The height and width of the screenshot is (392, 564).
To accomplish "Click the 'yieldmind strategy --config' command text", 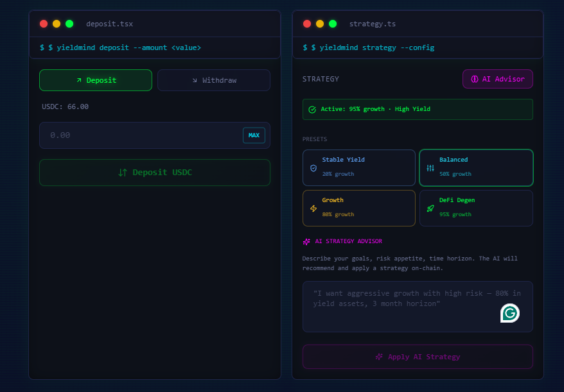I will pyautogui.click(x=377, y=47).
